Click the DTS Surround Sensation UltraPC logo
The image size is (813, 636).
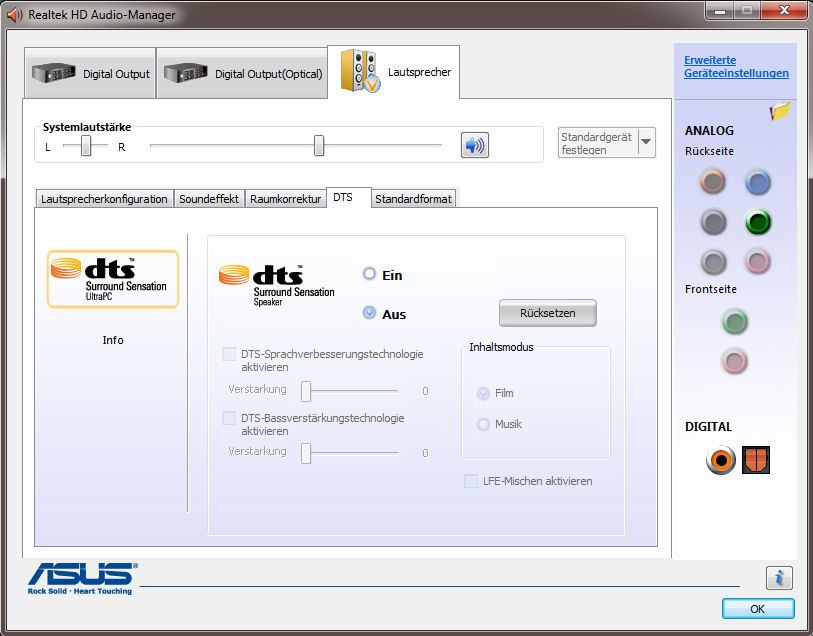[113, 279]
